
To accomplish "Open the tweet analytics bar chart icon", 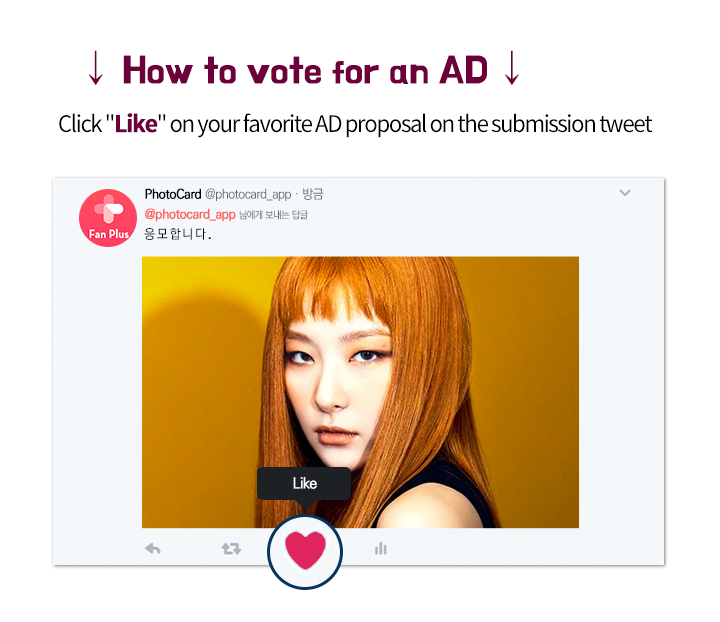I will point(381,548).
